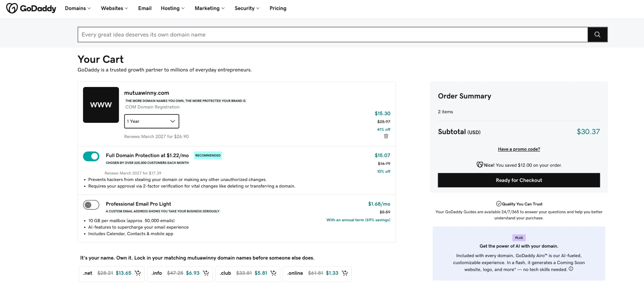
Task: Add .info domain to cart
Action: 206,273
